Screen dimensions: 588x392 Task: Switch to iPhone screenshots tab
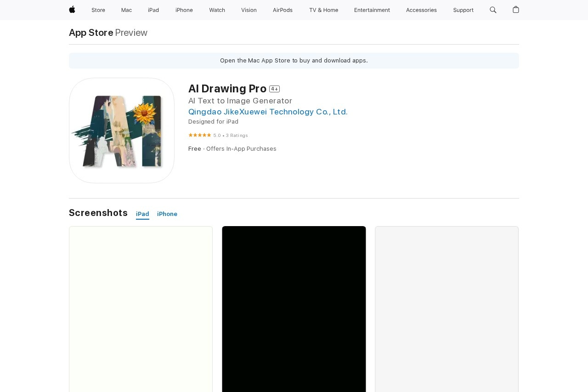tap(167, 214)
